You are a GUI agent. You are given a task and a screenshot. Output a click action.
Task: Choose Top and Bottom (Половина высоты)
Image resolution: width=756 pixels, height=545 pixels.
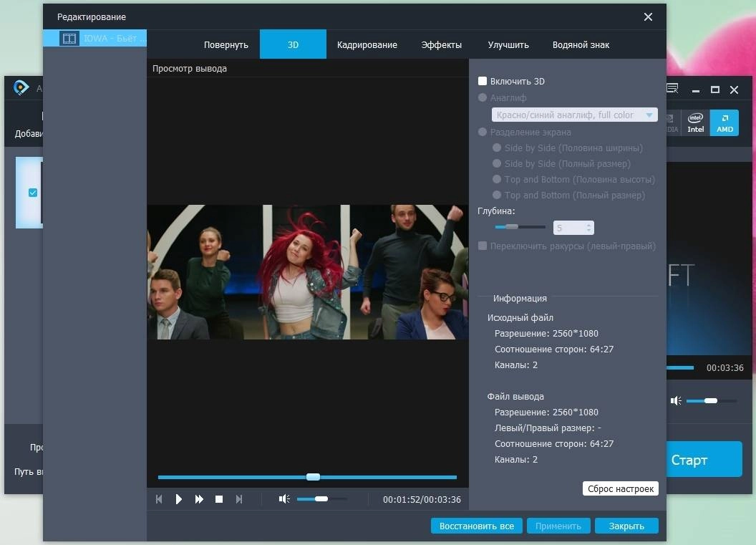[x=497, y=179]
